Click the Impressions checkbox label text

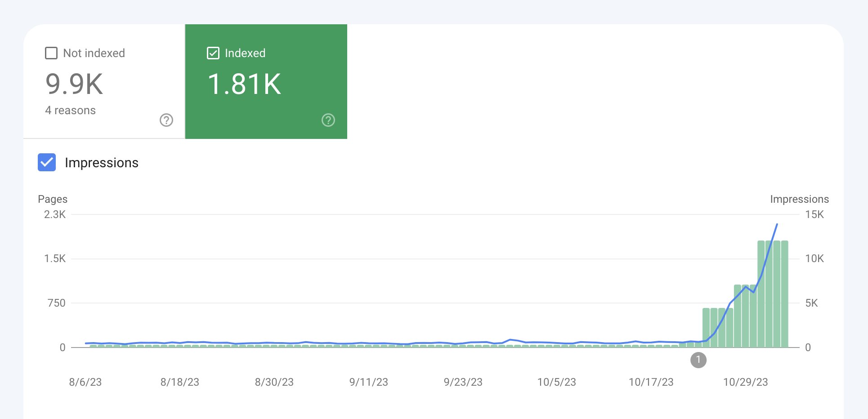coord(102,163)
